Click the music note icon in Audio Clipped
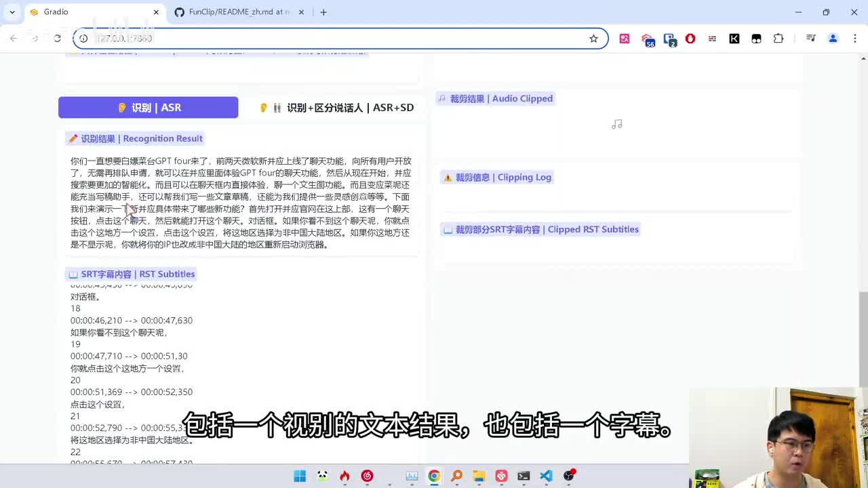 click(616, 125)
